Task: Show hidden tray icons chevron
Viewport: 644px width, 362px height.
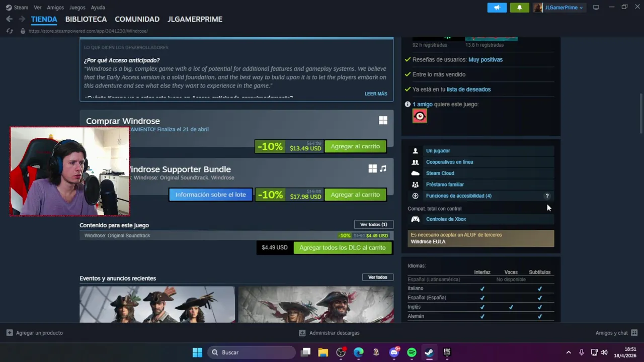Action: coord(569,352)
